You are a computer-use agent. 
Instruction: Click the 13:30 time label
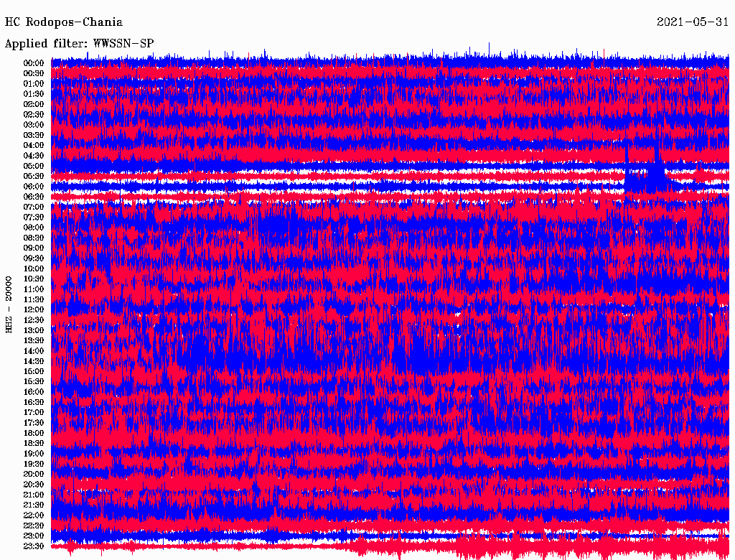pyautogui.click(x=34, y=340)
